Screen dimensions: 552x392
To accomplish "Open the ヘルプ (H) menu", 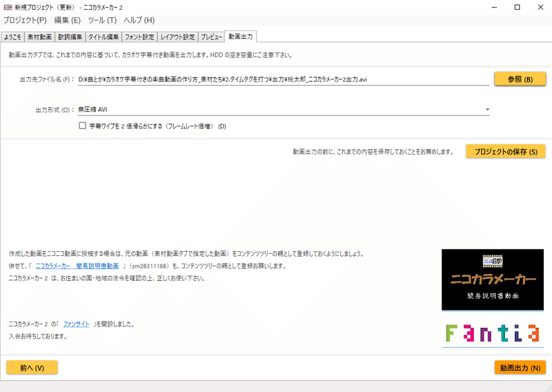I will [139, 21].
